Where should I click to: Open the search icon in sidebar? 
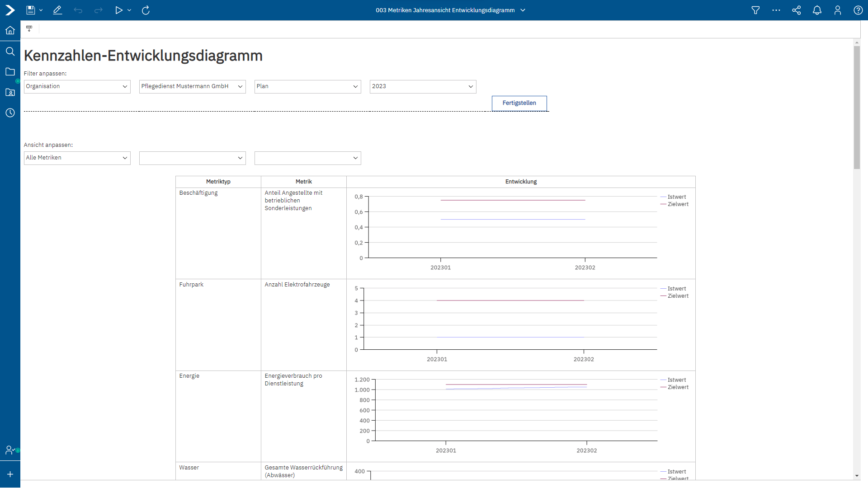click(10, 51)
